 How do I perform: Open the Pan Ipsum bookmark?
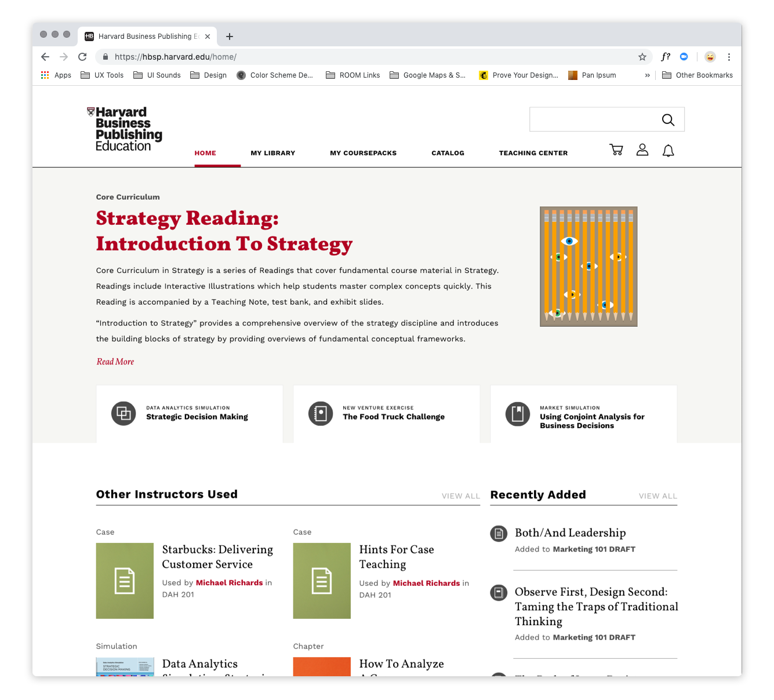pos(593,75)
